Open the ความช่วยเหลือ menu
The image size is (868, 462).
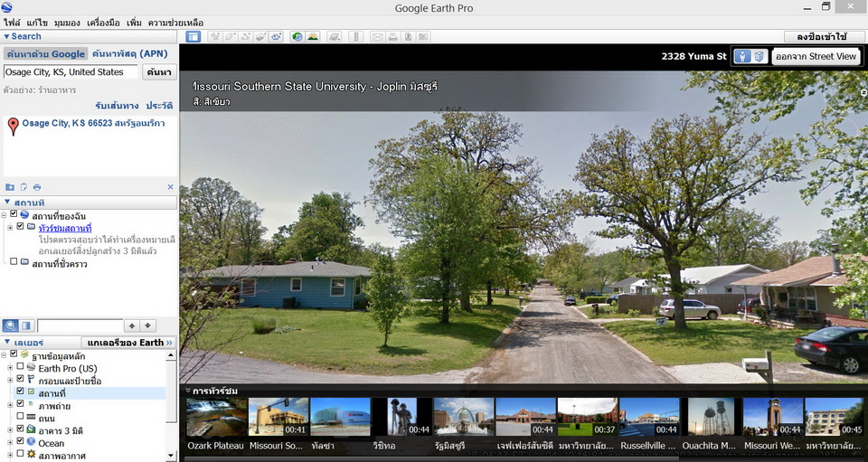(x=175, y=23)
